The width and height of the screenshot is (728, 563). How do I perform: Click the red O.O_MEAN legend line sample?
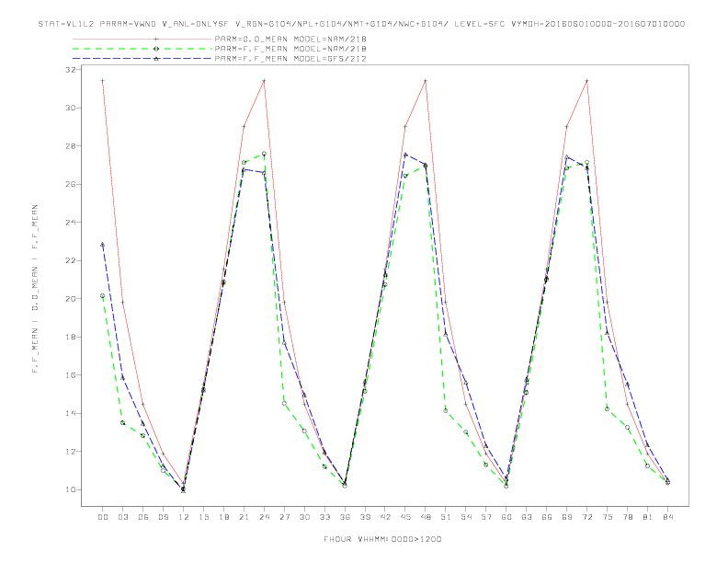pos(142,39)
